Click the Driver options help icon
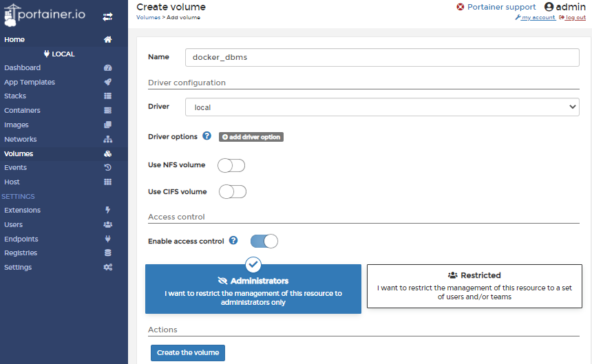Screen dimensions: 592x364 (207, 136)
